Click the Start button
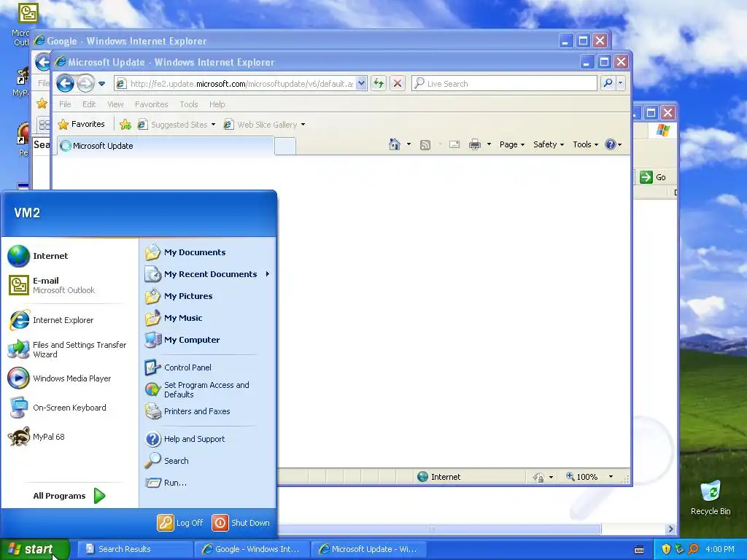The image size is (747, 560). (x=34, y=549)
